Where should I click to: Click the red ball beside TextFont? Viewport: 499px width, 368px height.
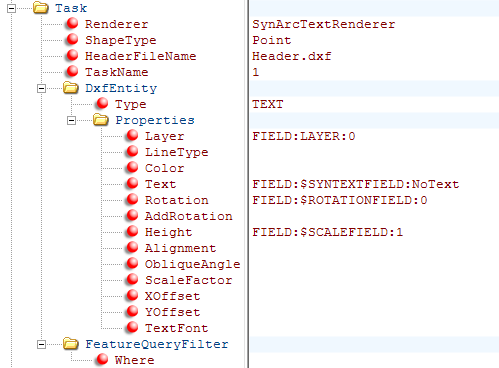(x=132, y=328)
